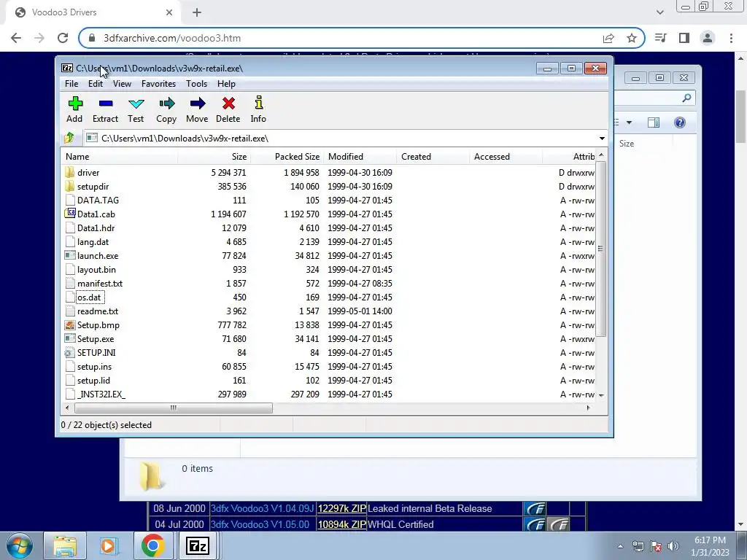The height and width of the screenshot is (560, 747).
Task: Click the Data1.cab cabinet icon
Action: click(70, 214)
